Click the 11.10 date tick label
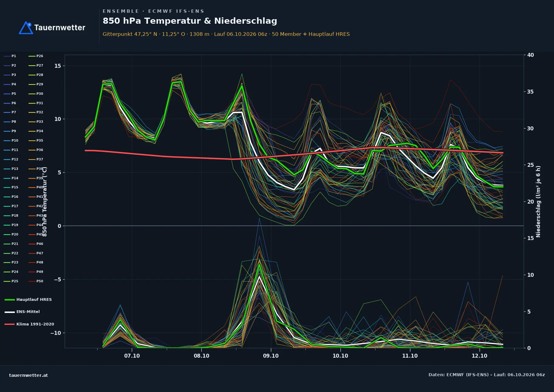The height and width of the screenshot is (392, 554). [x=410, y=356]
